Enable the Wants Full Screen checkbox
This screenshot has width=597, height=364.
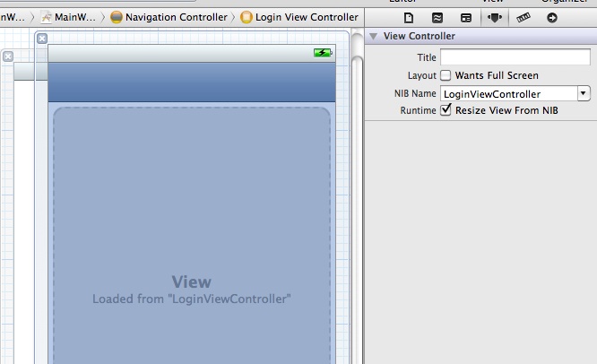(x=446, y=76)
